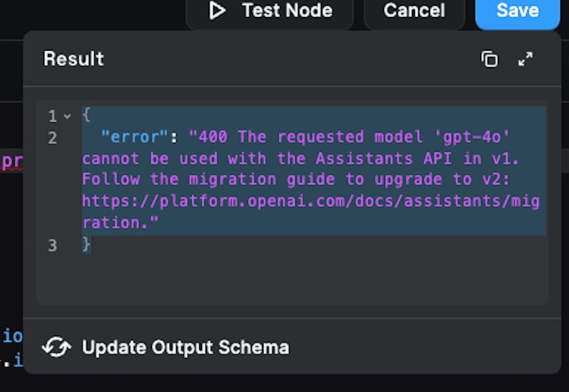The height and width of the screenshot is (392, 569).
Task: Cancel the node editing
Action: coord(414,11)
